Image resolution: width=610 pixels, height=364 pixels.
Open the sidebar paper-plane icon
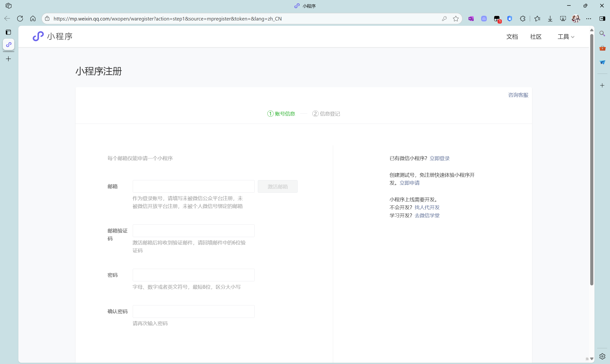coord(602,62)
